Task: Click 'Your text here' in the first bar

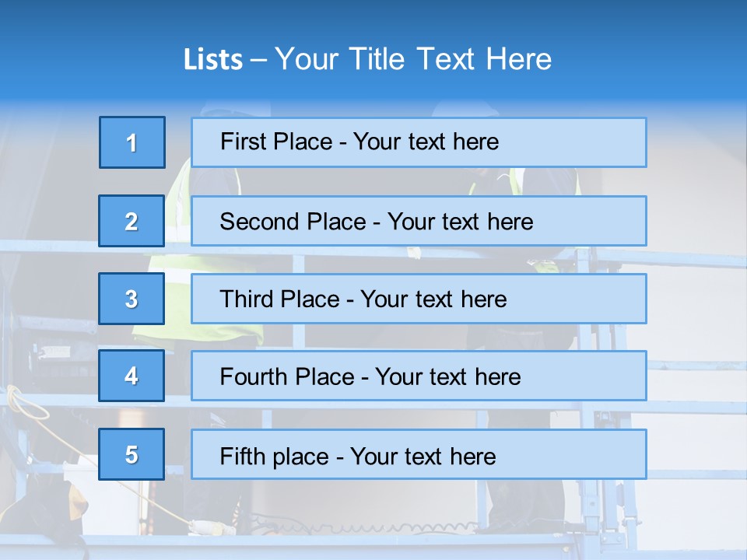Action: (426, 142)
